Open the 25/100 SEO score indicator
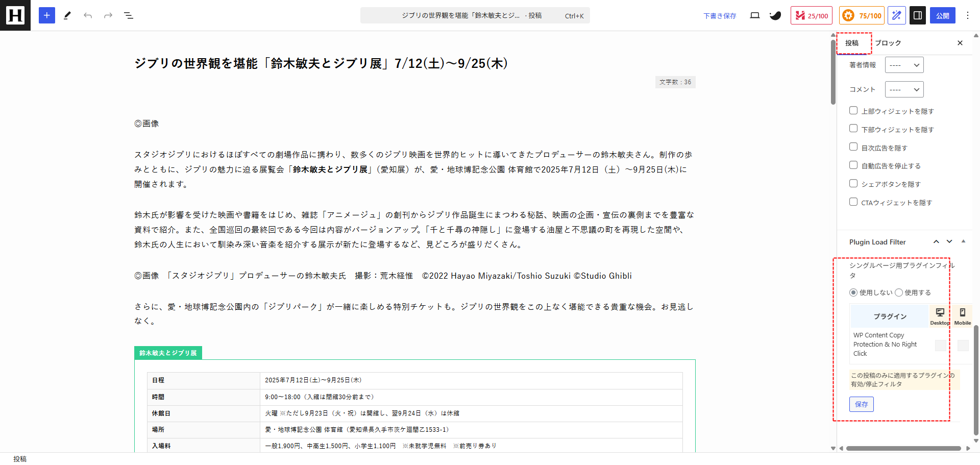 point(812,15)
